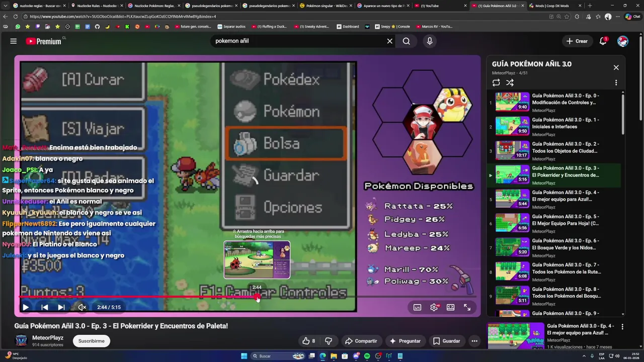Screen dimensions: 644x362
Task: Open the player settings gear
Action: tap(434, 307)
